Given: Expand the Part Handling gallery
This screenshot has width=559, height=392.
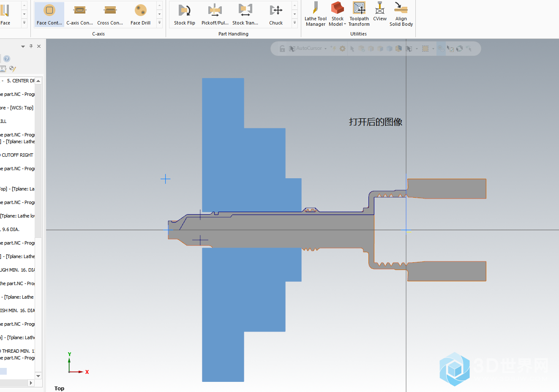Looking at the screenshot, I should (294, 23).
